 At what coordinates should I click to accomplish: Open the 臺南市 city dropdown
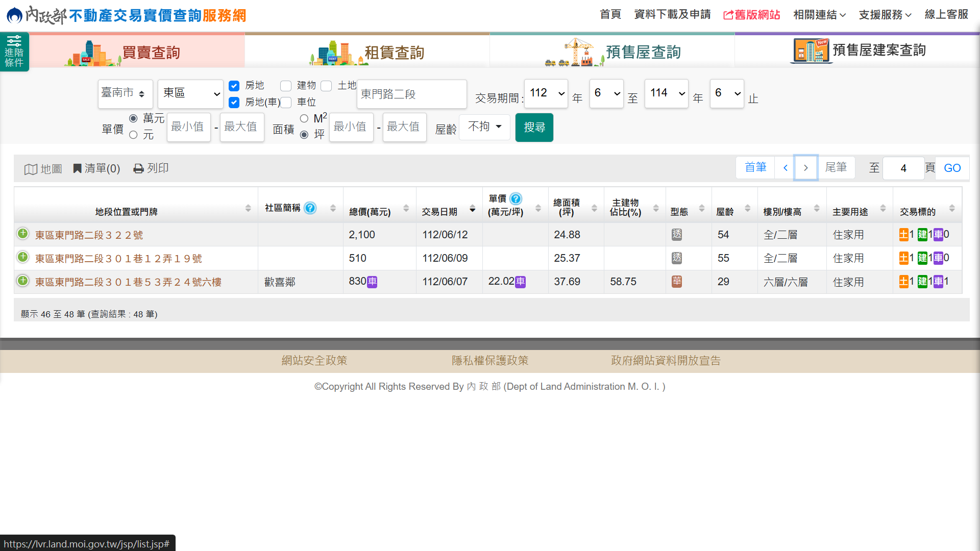[125, 93]
